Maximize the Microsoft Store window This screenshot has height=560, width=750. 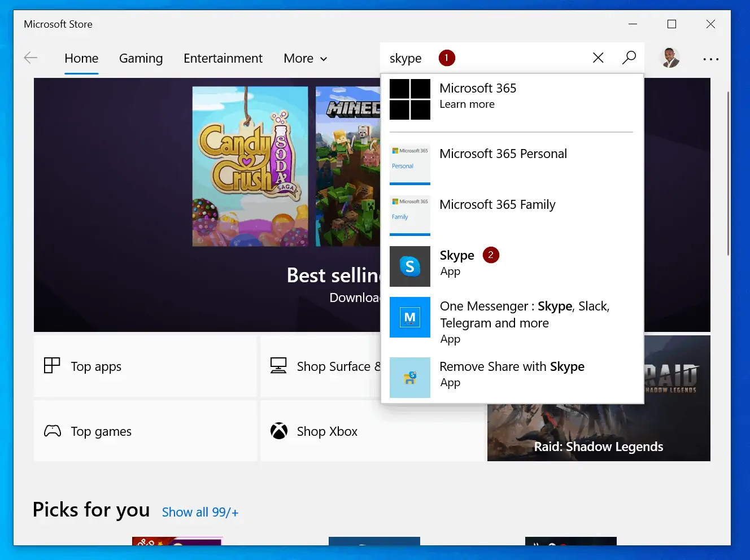pos(671,24)
